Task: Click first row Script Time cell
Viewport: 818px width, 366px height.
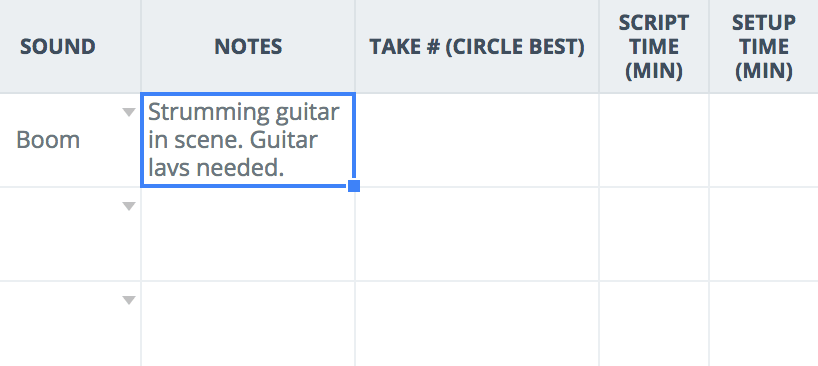Action: (x=654, y=140)
